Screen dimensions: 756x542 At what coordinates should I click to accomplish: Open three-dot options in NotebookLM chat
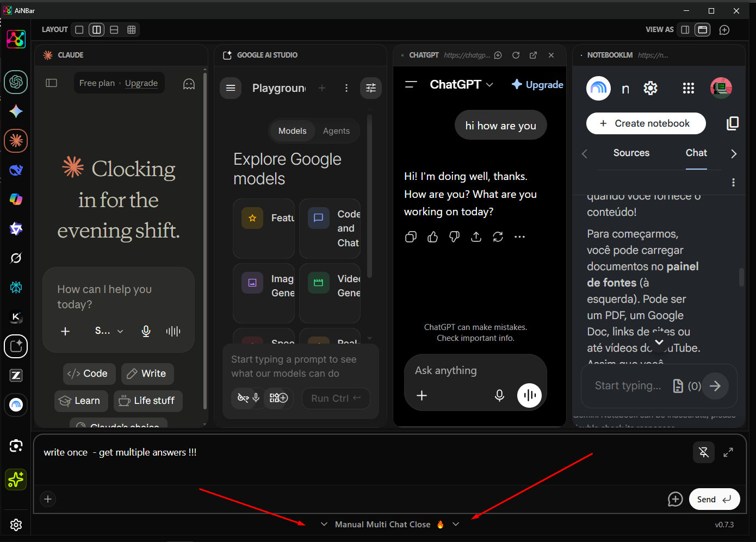tap(733, 183)
